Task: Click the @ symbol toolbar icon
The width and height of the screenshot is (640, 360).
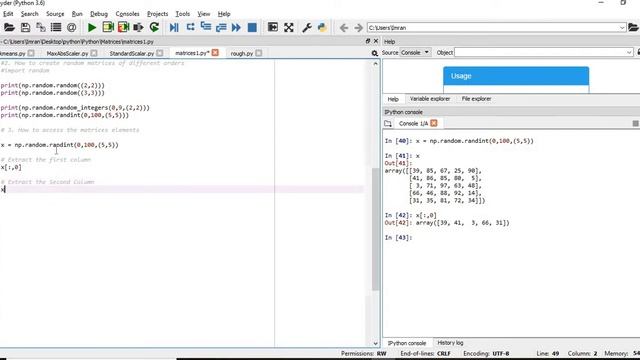Action: [x=71, y=27]
